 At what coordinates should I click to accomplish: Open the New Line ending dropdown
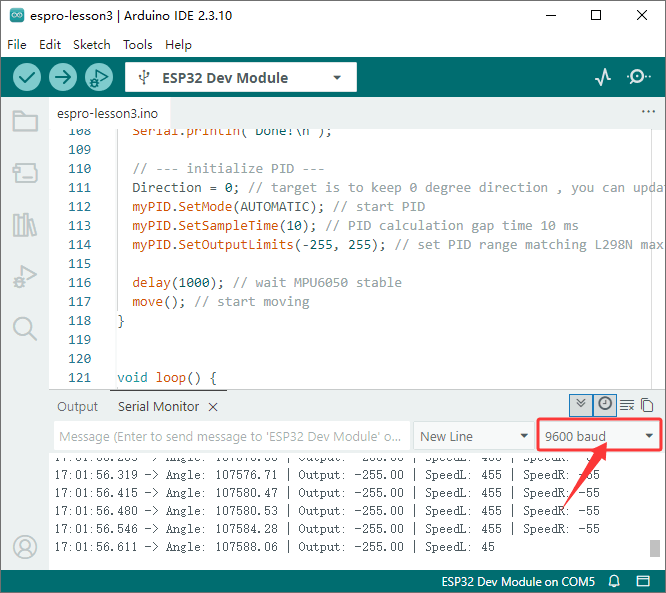click(474, 436)
